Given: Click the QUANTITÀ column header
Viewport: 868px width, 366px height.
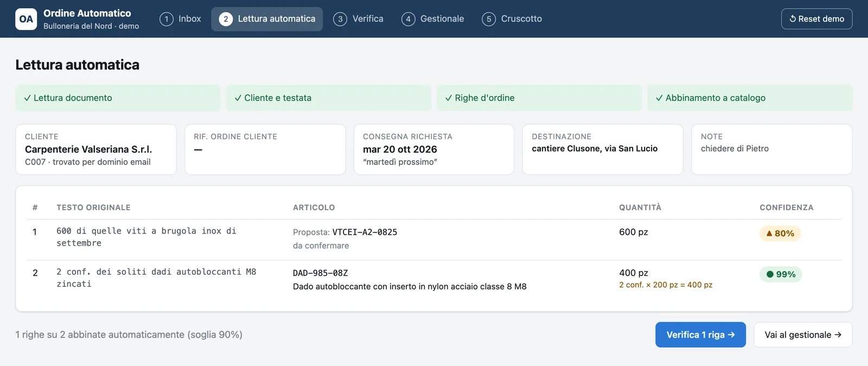Looking at the screenshot, I should pos(640,207).
